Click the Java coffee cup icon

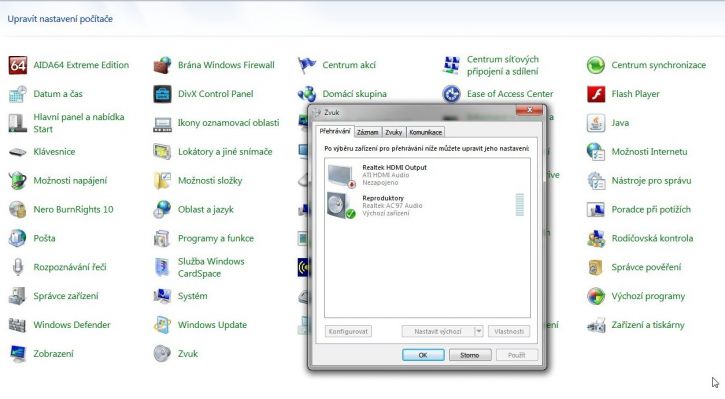coord(596,123)
